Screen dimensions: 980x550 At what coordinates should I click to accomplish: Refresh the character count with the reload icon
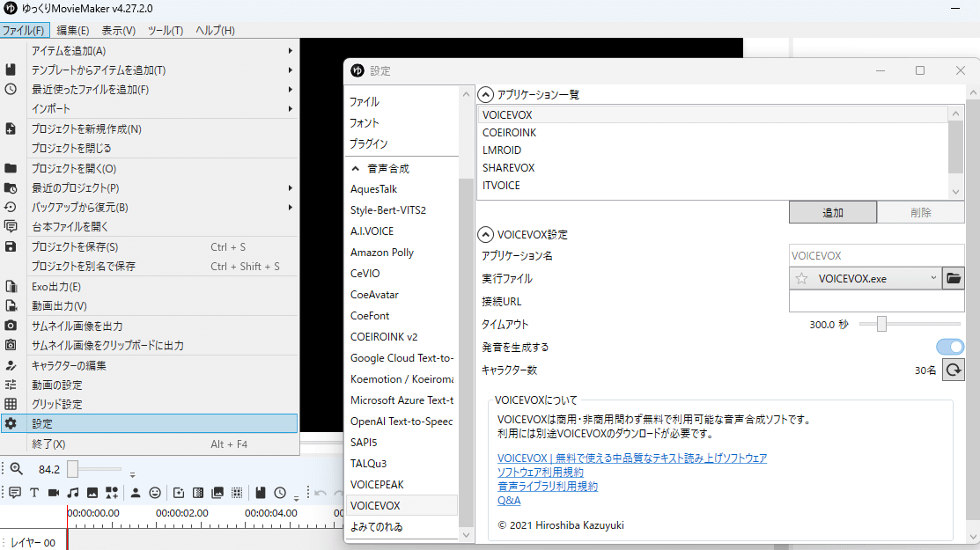click(953, 370)
